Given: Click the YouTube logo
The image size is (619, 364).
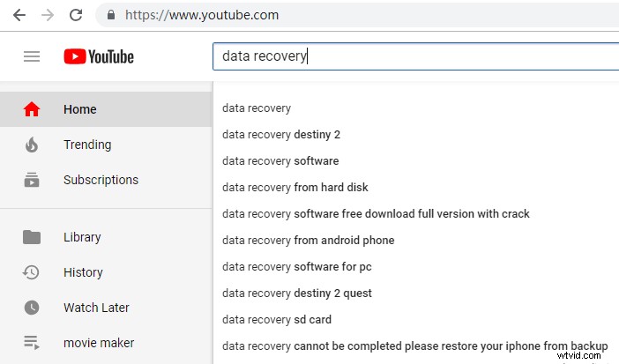Looking at the screenshot, I should [x=99, y=56].
